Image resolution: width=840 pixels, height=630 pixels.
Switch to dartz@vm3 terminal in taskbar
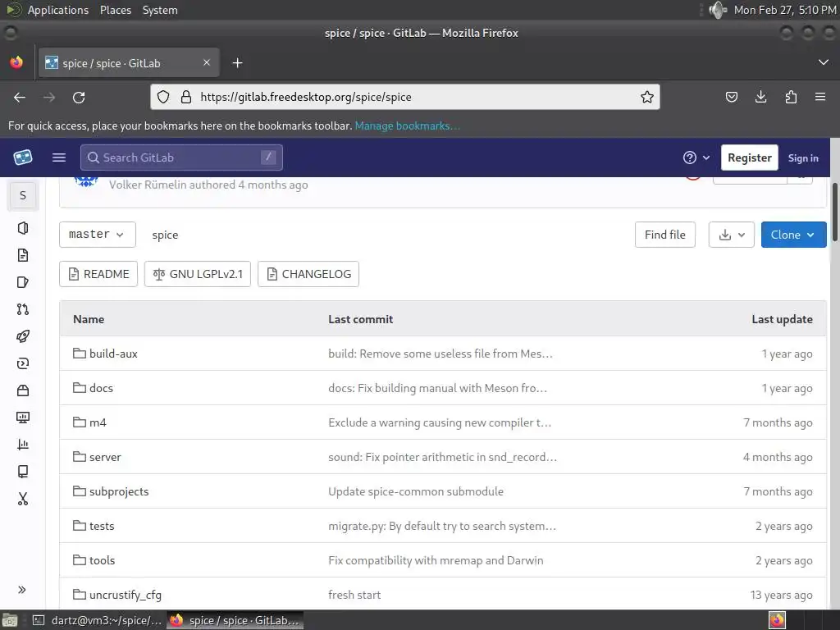[98, 620]
